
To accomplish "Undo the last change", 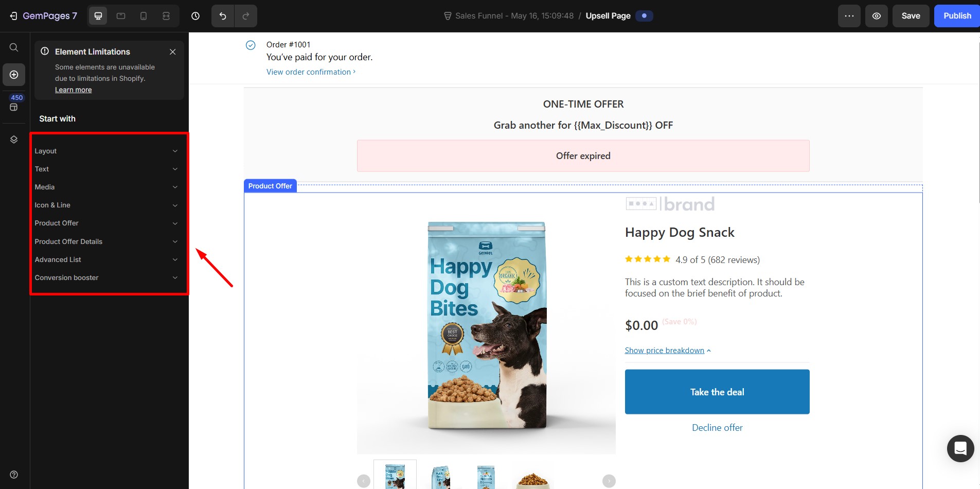I will click(x=223, y=16).
